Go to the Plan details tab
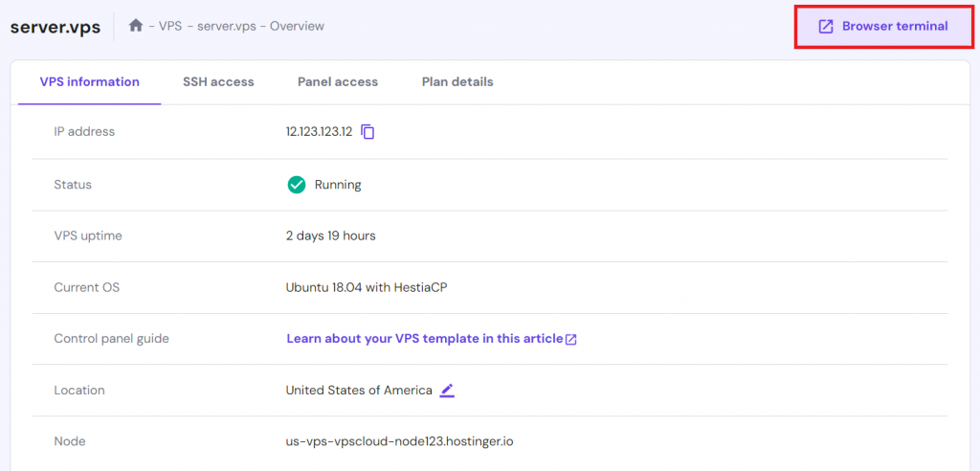980x471 pixels. tap(457, 82)
